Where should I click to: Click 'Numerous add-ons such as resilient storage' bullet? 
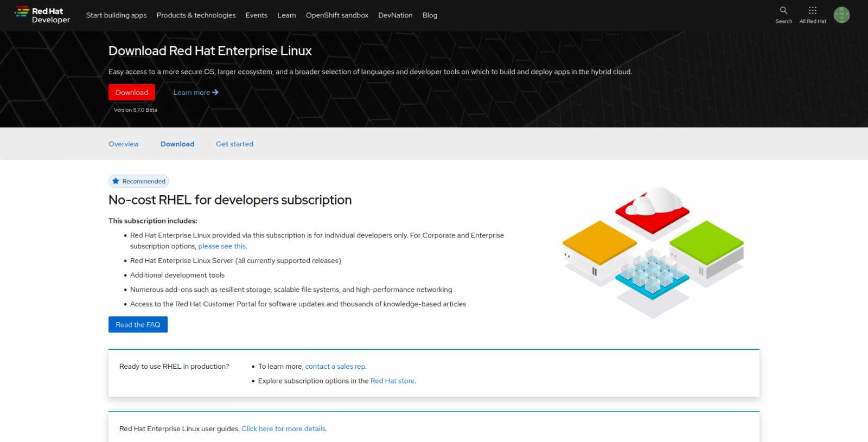click(291, 290)
